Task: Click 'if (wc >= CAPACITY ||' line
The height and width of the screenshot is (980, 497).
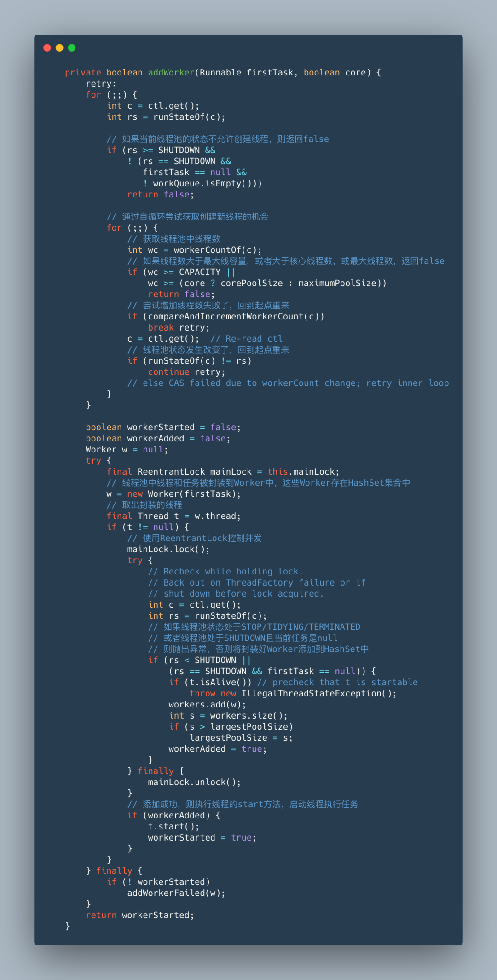Action: [x=182, y=272]
